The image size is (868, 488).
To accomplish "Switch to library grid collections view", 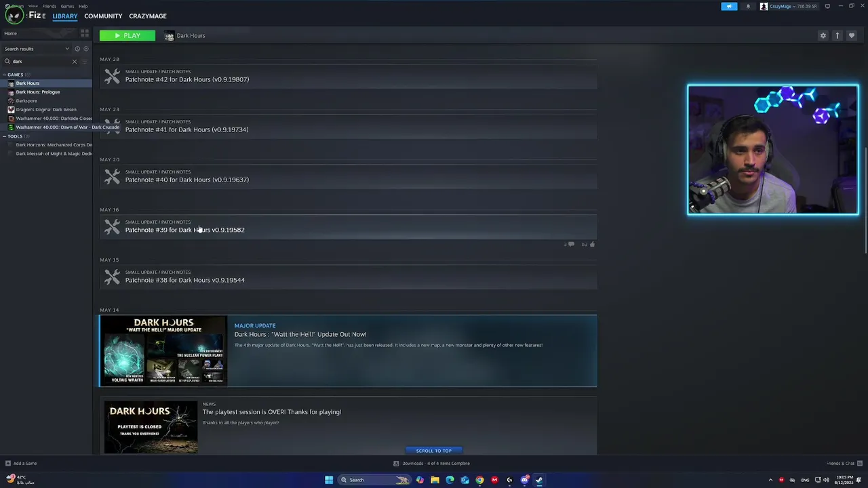I will [85, 33].
